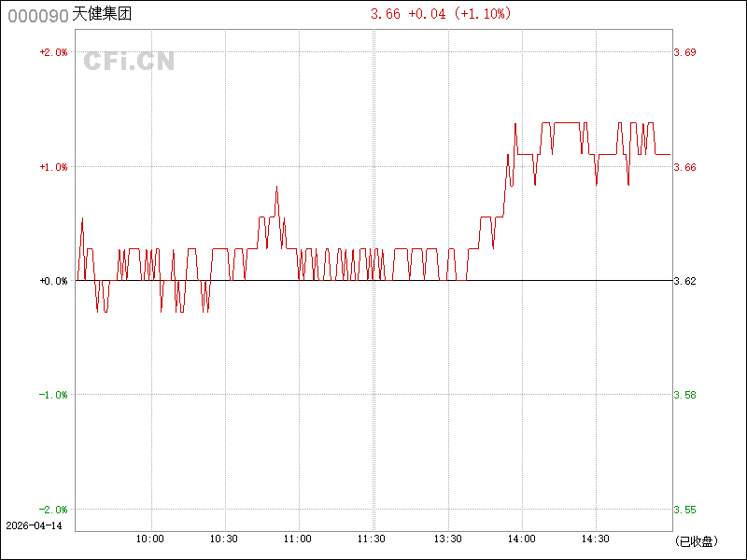Viewport: 747px width, 560px height.
Task: Click the CFi.CN watermark logo
Action: tap(130, 62)
